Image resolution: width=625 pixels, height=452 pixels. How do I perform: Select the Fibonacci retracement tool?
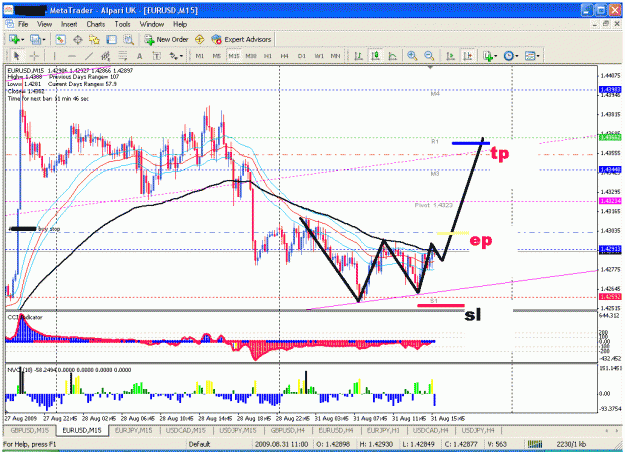point(123,56)
